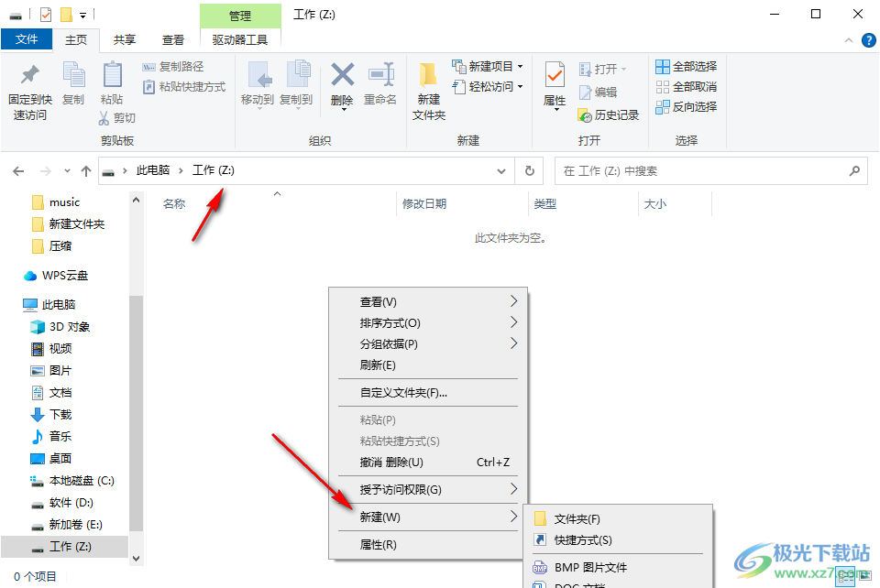Choose 刷新(E) in context menu
Viewport: 880px width, 588px height.
coord(428,365)
